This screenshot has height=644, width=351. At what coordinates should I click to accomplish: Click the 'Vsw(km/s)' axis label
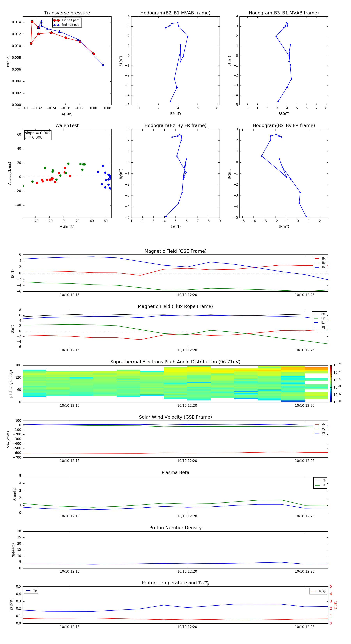pos(8,439)
